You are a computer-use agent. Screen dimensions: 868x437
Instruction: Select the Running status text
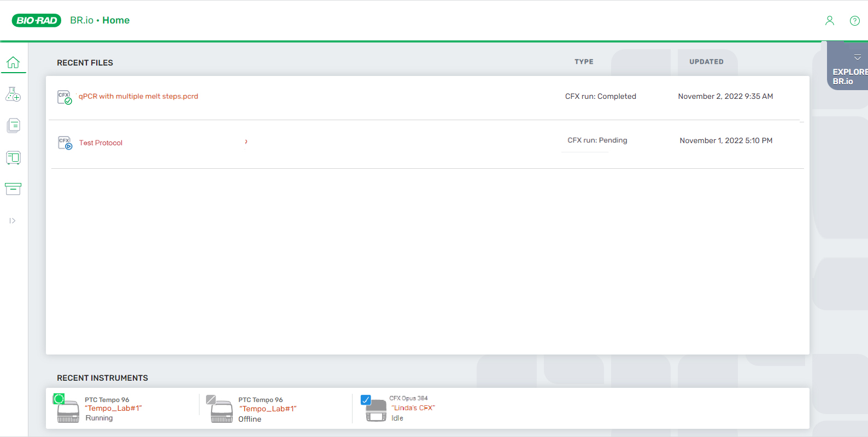click(x=99, y=418)
